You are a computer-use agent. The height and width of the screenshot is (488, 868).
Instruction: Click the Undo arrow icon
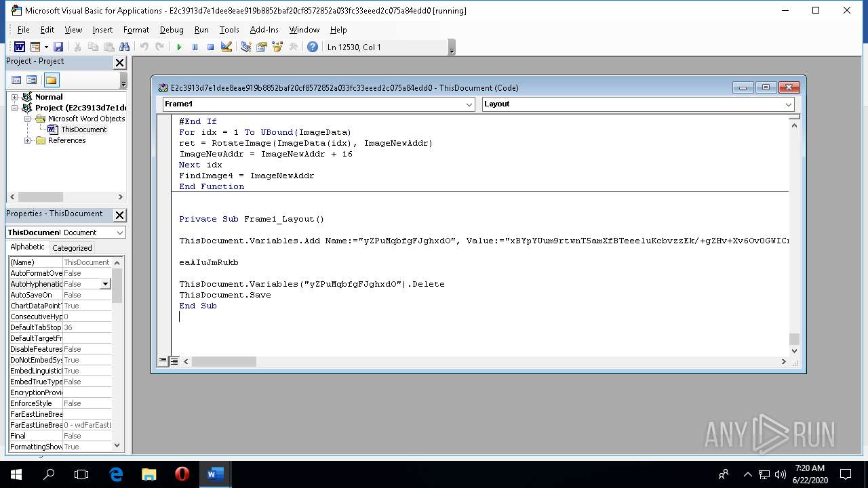click(144, 47)
